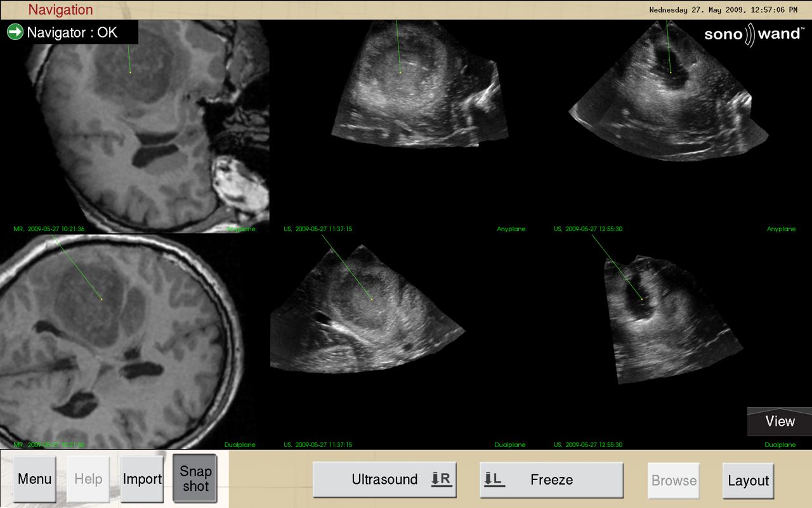This screenshot has height=508, width=812.
Task: Click the date and time display
Action: [723, 10]
